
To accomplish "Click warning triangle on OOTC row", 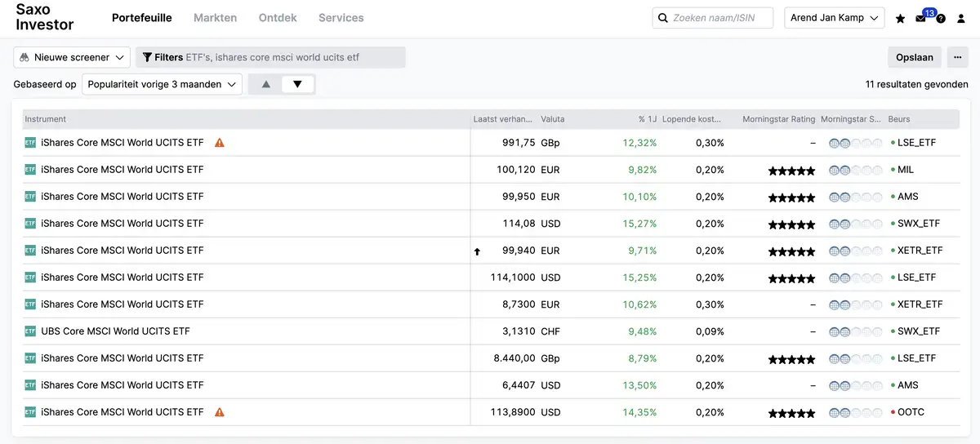I will pos(219,412).
